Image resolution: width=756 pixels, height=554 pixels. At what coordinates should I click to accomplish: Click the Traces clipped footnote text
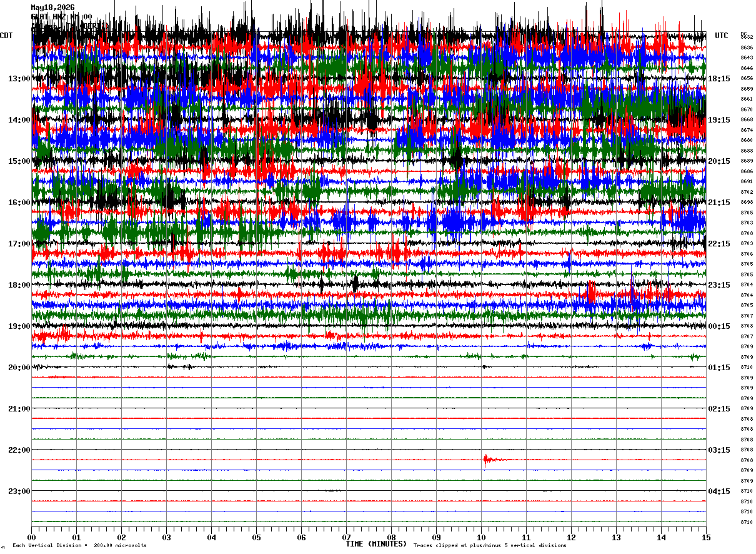coord(490,546)
